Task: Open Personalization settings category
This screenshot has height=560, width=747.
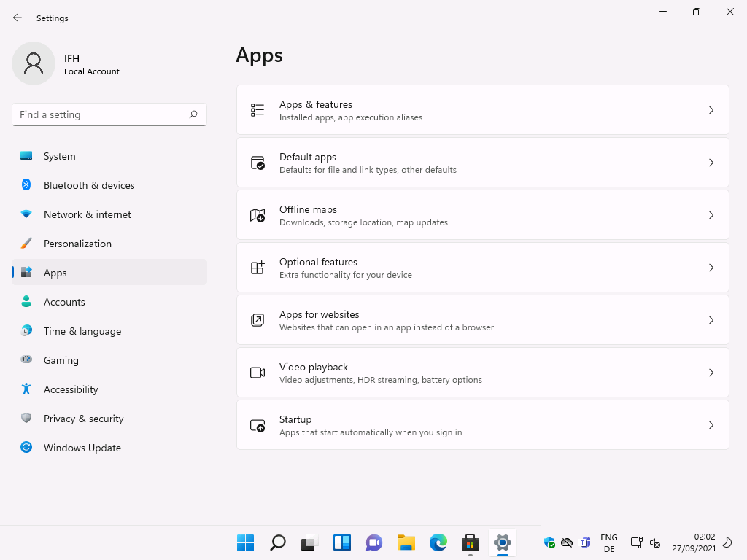Action: (x=109, y=244)
